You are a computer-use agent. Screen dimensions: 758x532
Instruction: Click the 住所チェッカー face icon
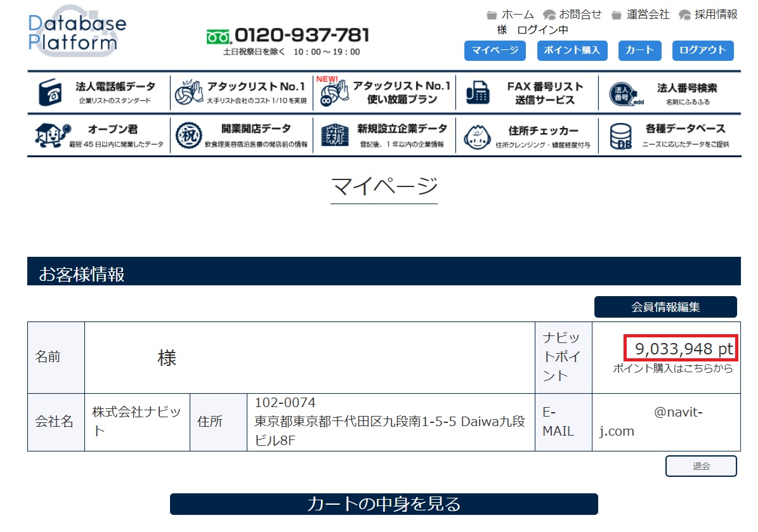point(478,135)
